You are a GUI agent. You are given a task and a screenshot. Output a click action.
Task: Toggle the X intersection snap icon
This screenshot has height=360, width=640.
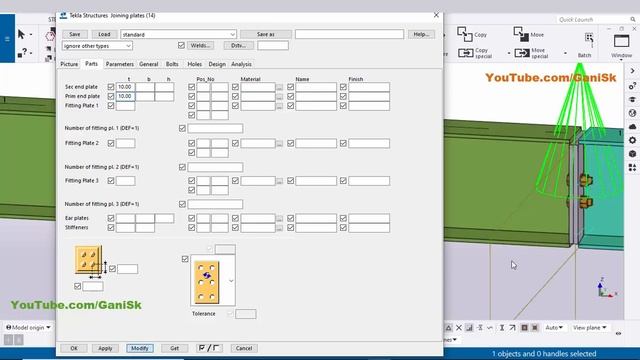point(459,328)
